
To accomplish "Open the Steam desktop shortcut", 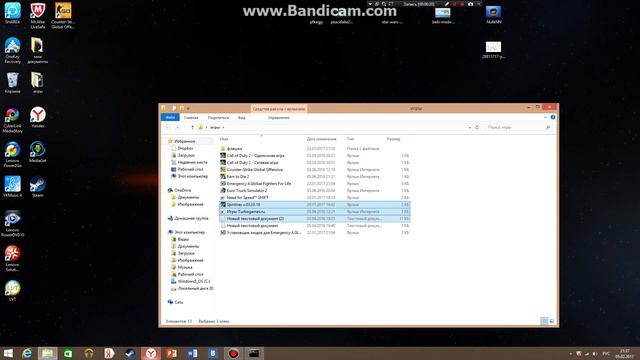I will pos(38,187).
